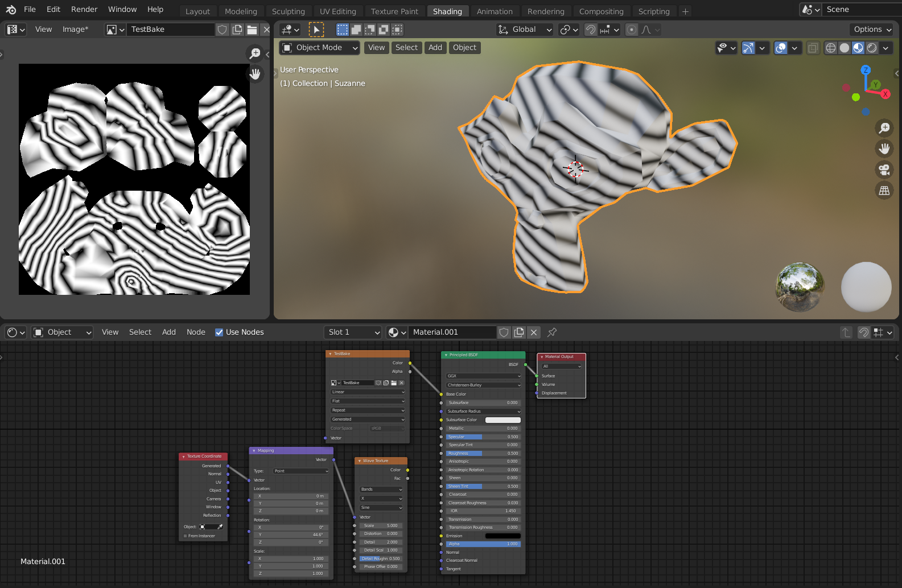Click the blue Z axis on navigation gizmo
The image size is (902, 588).
(x=866, y=70)
